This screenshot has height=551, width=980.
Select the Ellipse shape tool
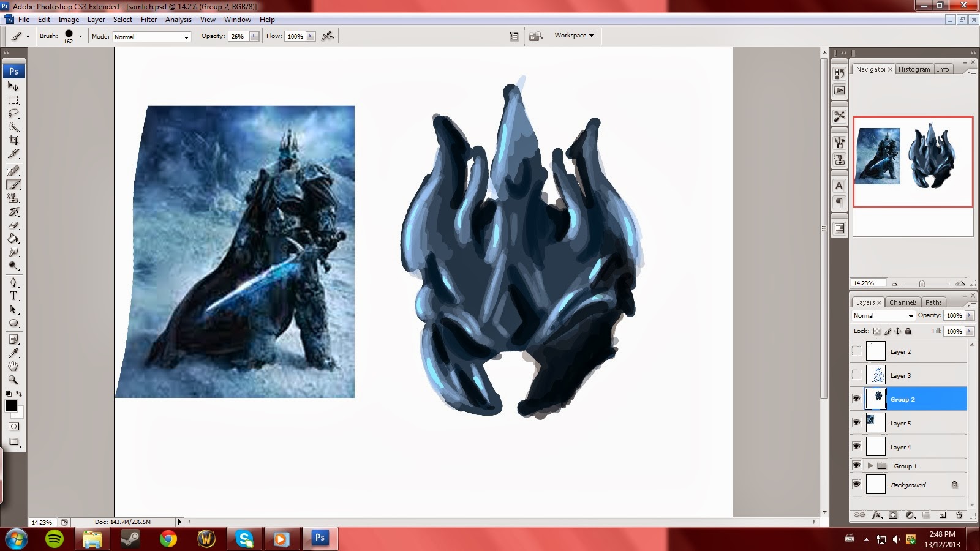pos(13,323)
